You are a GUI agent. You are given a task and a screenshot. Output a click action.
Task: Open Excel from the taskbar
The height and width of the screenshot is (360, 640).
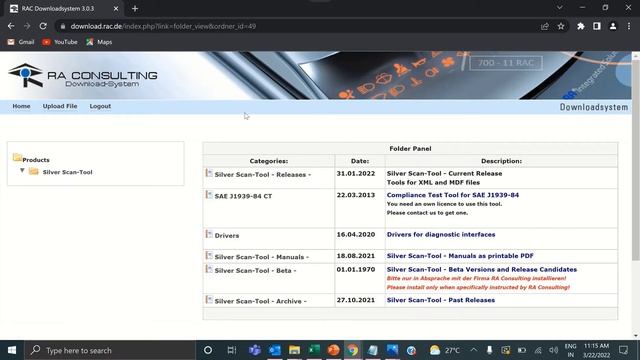pos(314,350)
